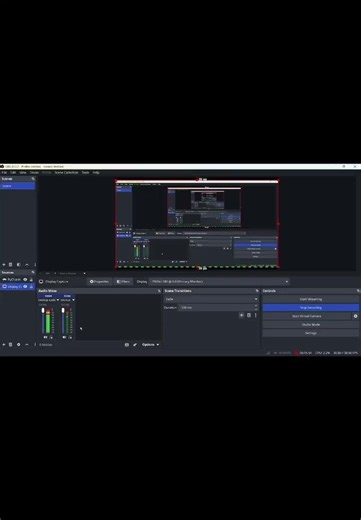Viewport: 361px width, 520px height.
Task: Open the source Filters button
Action: pos(123,282)
